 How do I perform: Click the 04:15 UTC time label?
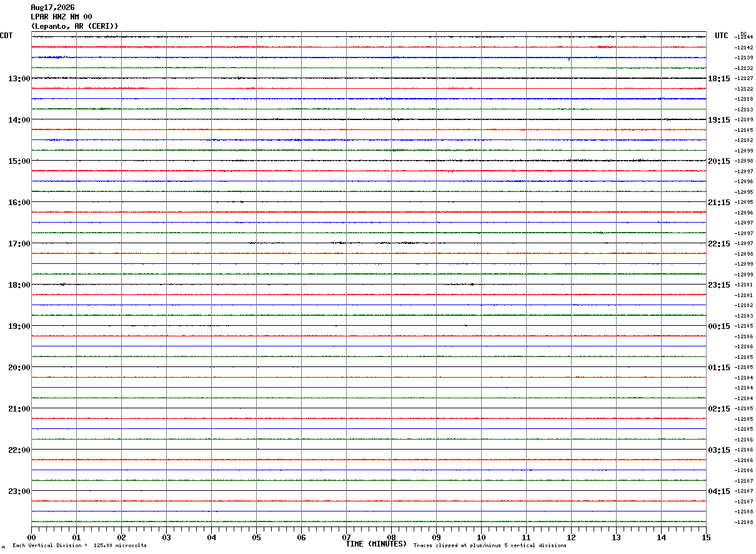719,491
